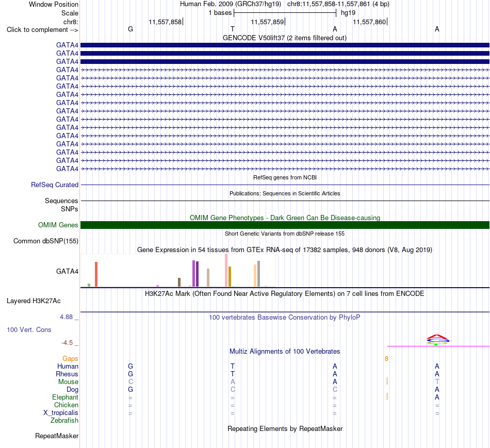The image size is (490, 448).
Task: Click the orange gap count '8'
Action: pos(386,359)
